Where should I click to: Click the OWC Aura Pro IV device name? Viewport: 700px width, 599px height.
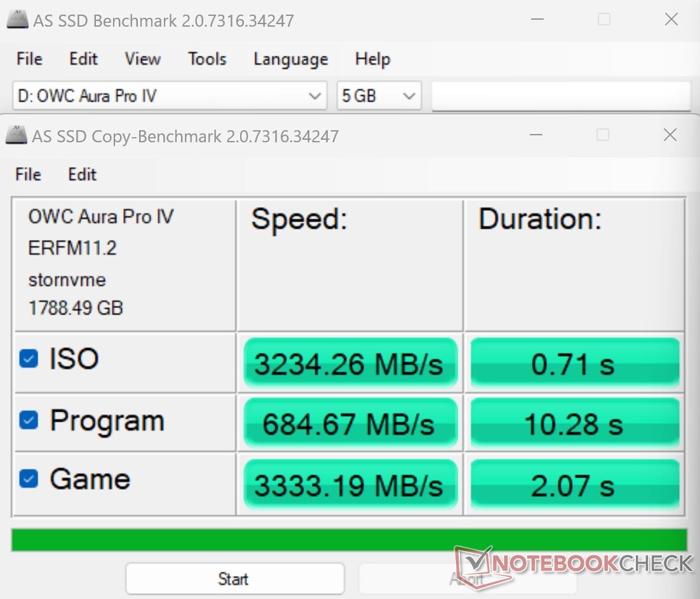point(101,217)
